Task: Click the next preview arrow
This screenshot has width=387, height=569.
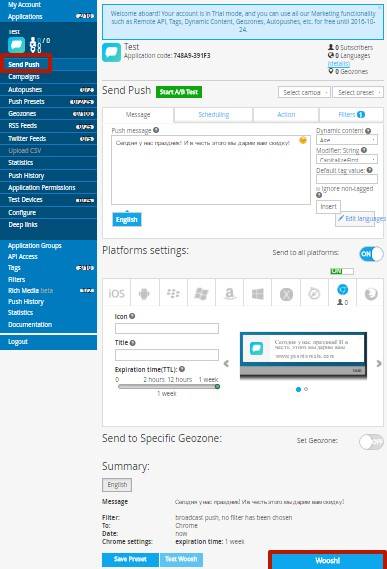Action: pos(379,363)
